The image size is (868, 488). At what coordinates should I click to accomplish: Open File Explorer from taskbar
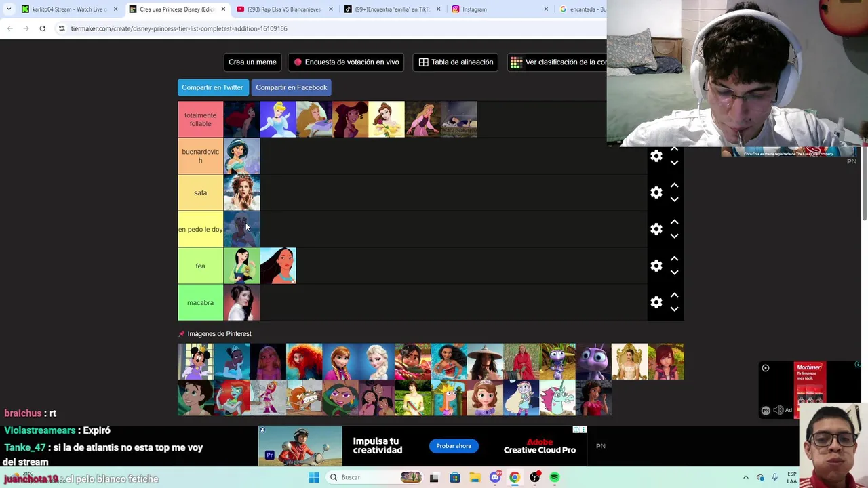(x=475, y=477)
